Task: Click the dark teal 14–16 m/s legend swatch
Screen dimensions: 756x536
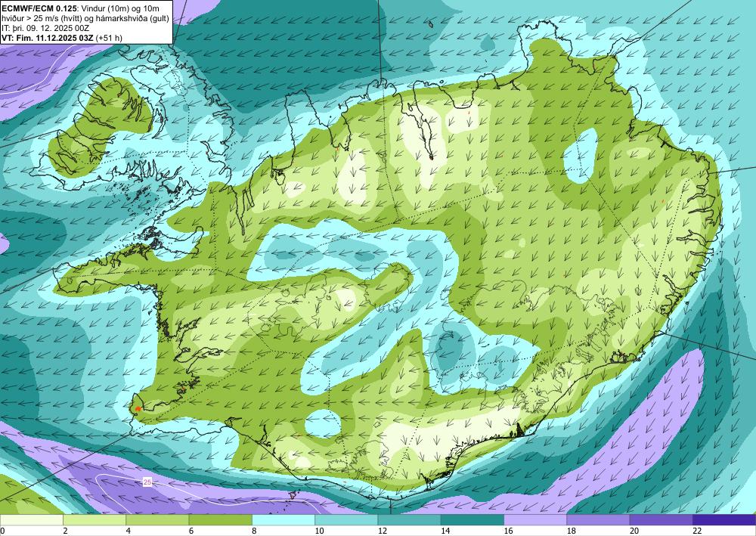Action: [x=472, y=520]
